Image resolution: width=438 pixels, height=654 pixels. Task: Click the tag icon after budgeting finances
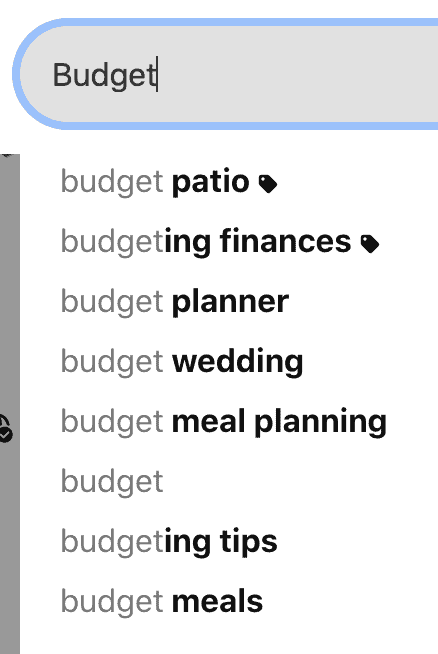pos(370,244)
